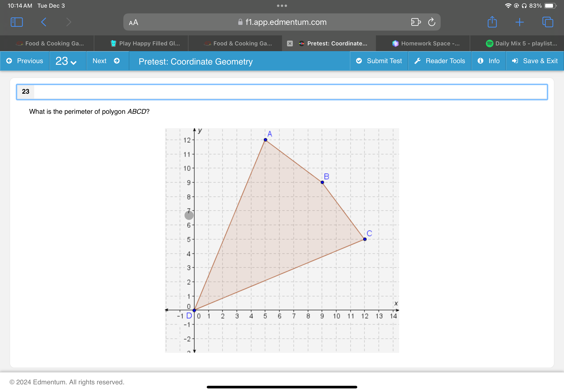564x392 pixels.
Task: Click the Info circle icon
Action: click(x=481, y=61)
